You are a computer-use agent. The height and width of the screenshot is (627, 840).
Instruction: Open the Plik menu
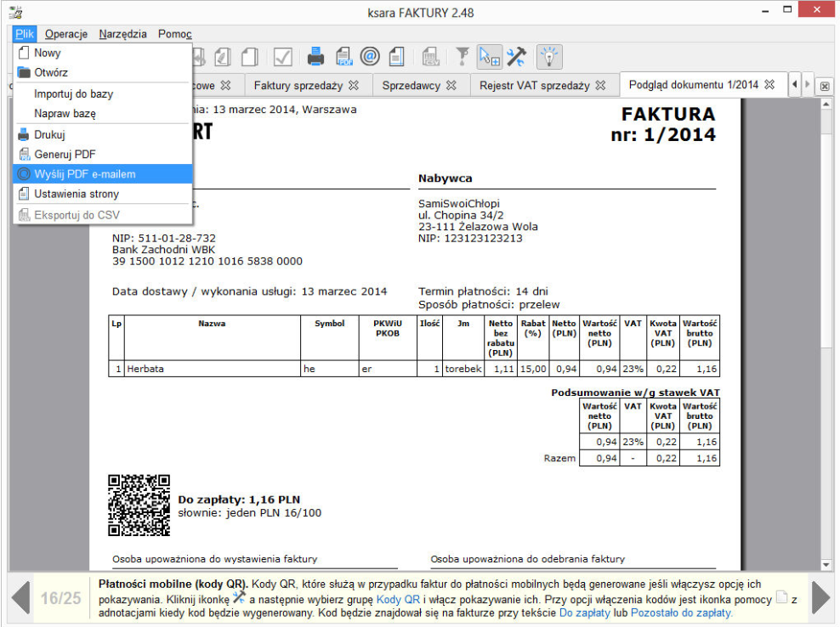[x=25, y=34]
